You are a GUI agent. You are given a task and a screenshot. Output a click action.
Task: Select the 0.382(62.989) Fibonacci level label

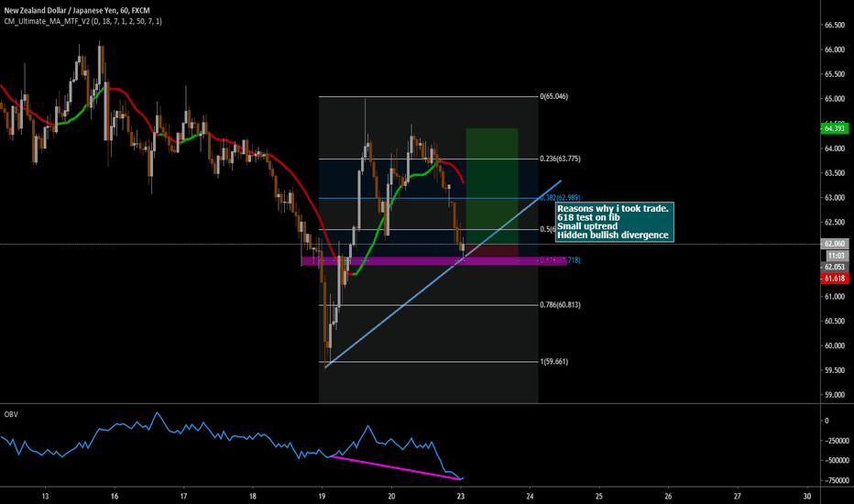pos(560,198)
